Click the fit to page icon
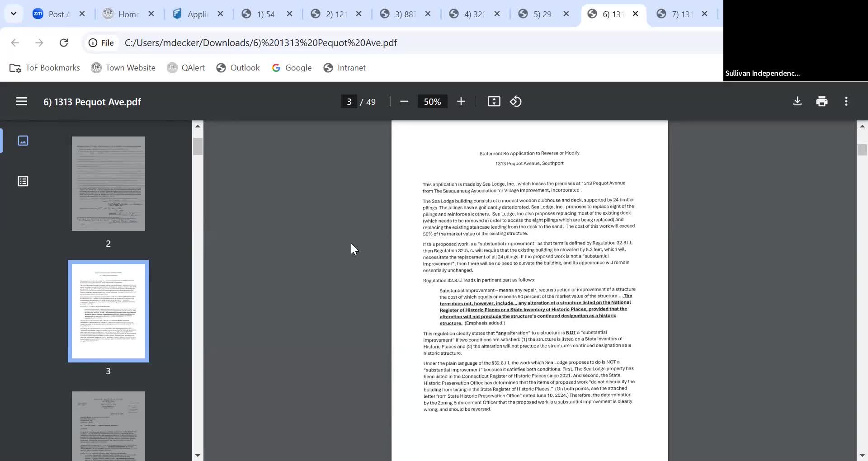Viewport: 868px width, 461px height. (494, 102)
